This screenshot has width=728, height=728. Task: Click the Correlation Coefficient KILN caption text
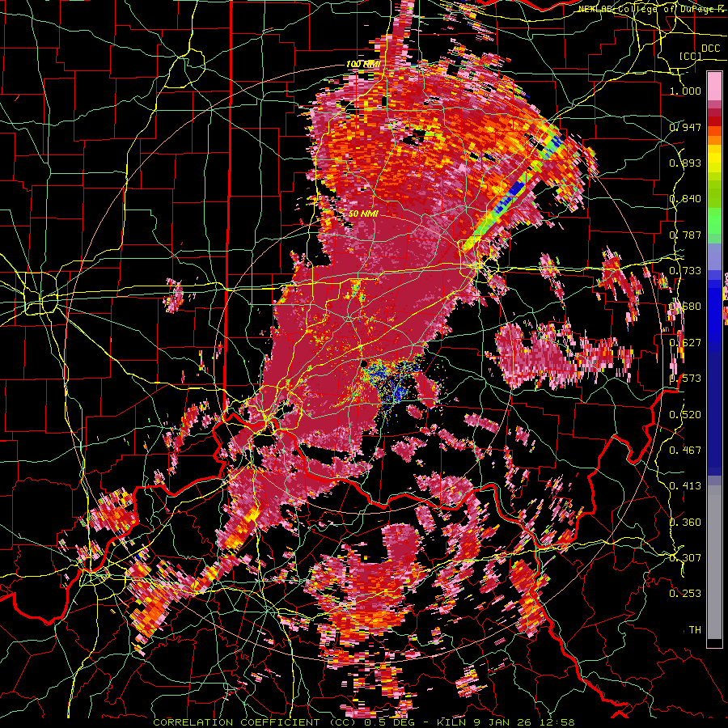[x=364, y=722]
